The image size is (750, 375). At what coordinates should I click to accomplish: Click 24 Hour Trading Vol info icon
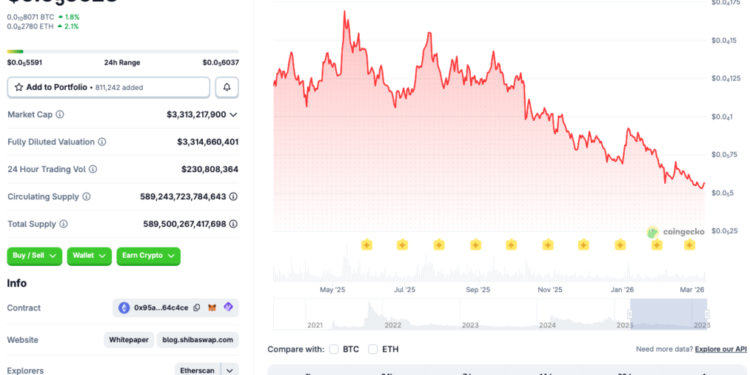(x=93, y=169)
